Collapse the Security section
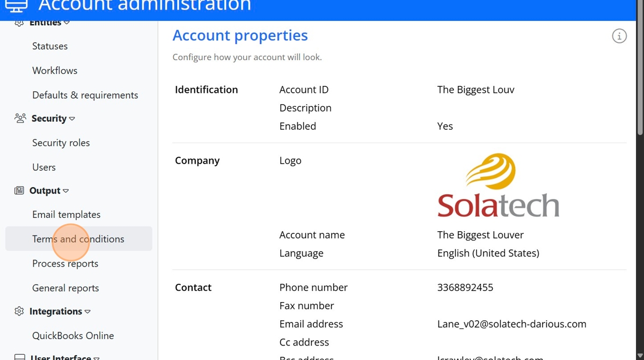The height and width of the screenshot is (360, 644). [72, 119]
